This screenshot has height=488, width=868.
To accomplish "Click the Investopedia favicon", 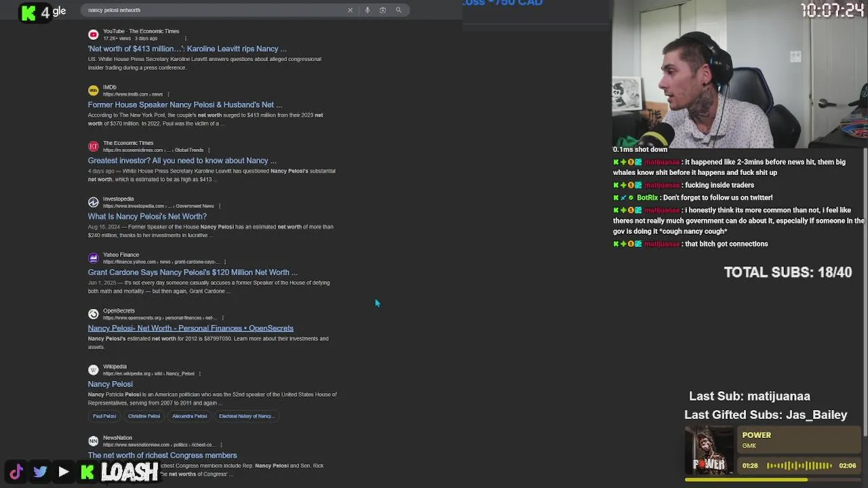I will 94,202.
